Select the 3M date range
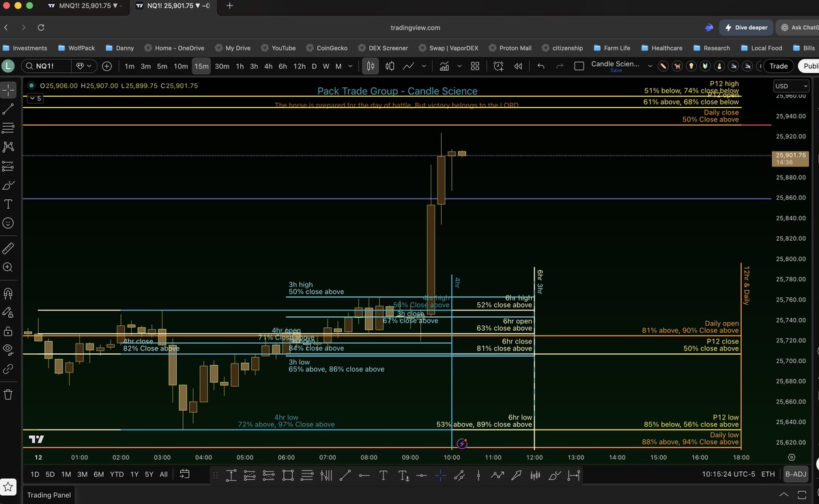 82,474
